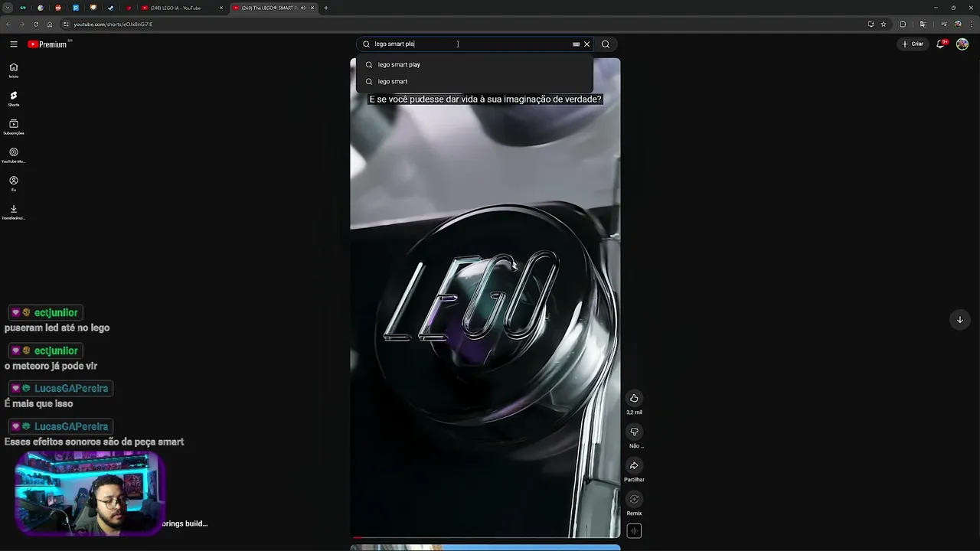This screenshot has width=980, height=551.
Task: Open Shorts from the left sidebar
Action: point(14,99)
